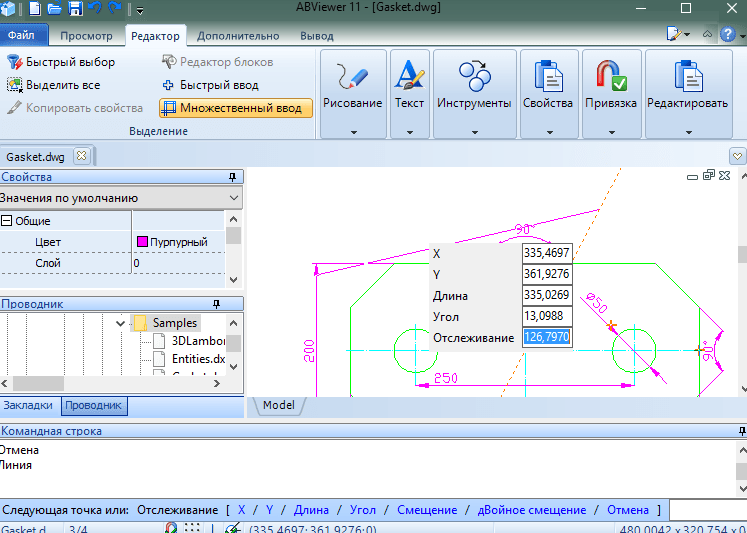Select the Model layout tab
The height and width of the screenshot is (533, 747).
pos(279,405)
